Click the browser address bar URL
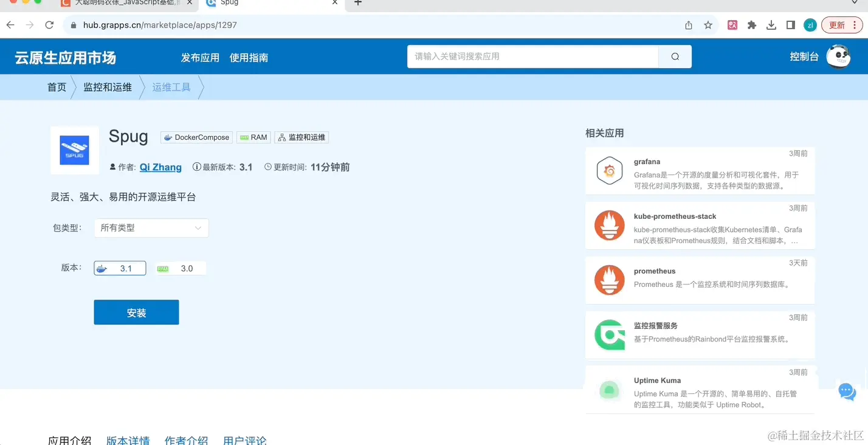 160,26
